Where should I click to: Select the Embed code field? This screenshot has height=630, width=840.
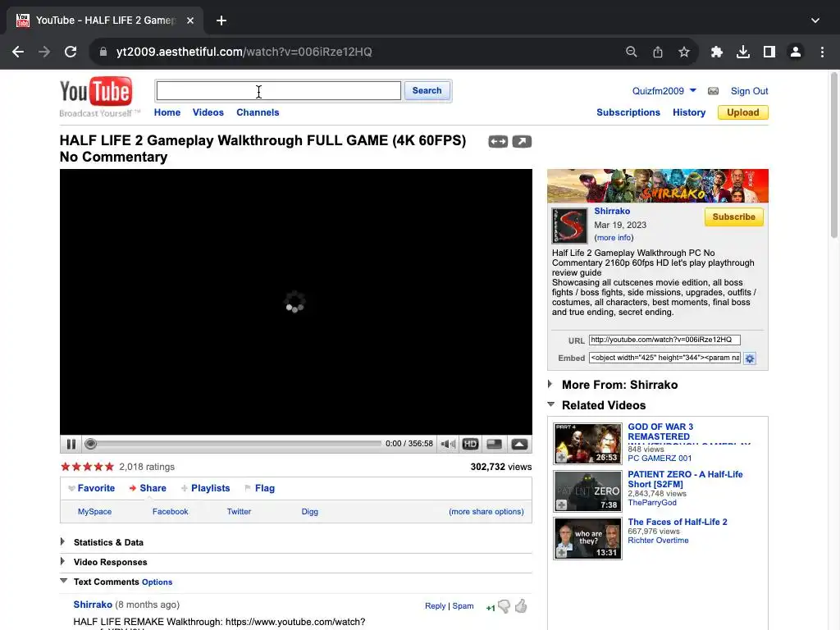click(x=664, y=358)
